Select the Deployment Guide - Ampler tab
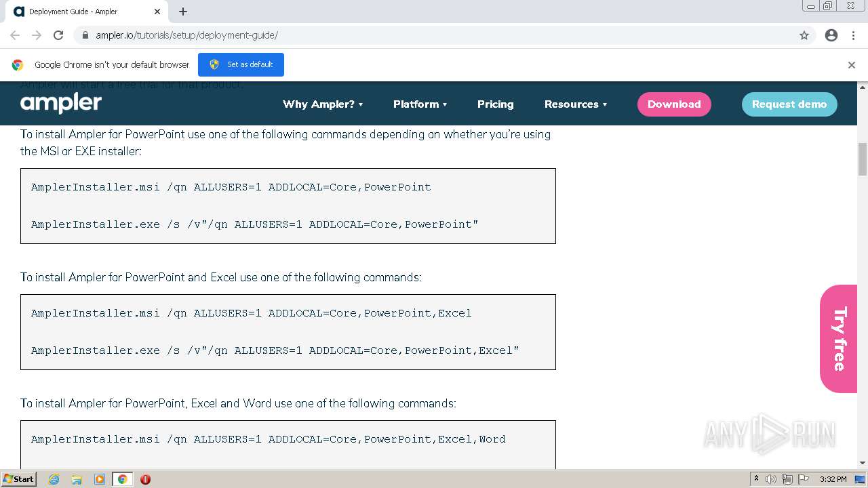Viewport: 868px width, 488px height. [x=87, y=12]
